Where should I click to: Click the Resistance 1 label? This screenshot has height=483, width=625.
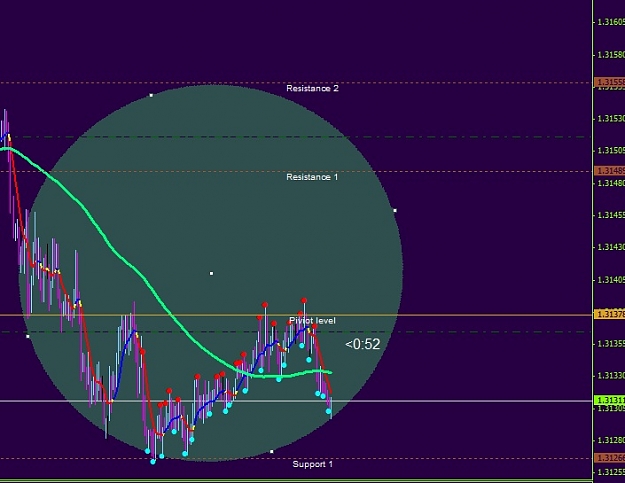312,177
